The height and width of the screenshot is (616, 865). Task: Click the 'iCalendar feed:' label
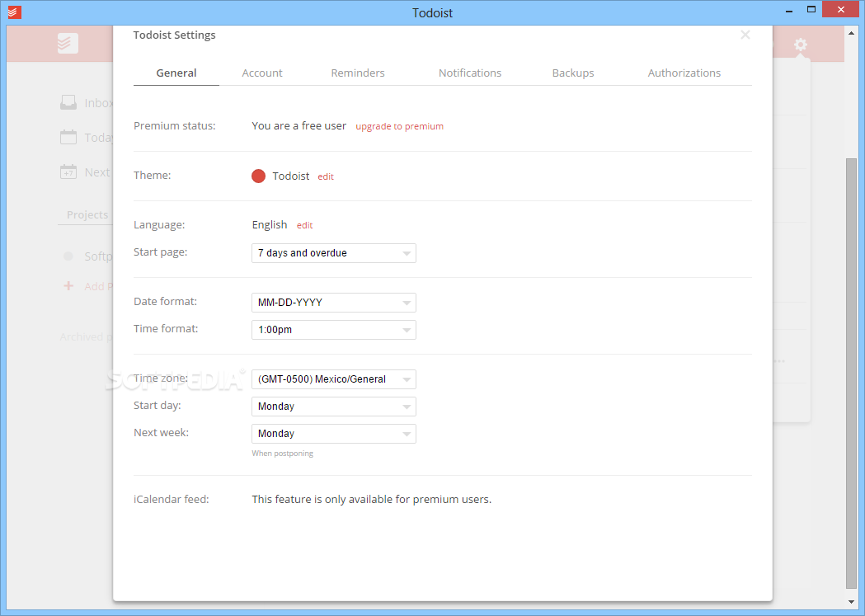pyautogui.click(x=171, y=499)
